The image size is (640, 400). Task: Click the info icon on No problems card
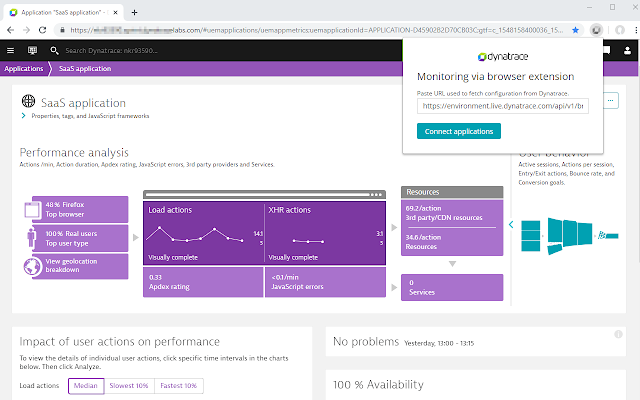pyautogui.click(x=618, y=334)
